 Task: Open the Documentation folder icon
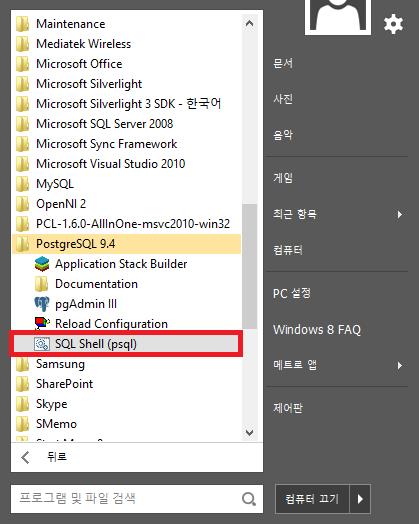41,284
